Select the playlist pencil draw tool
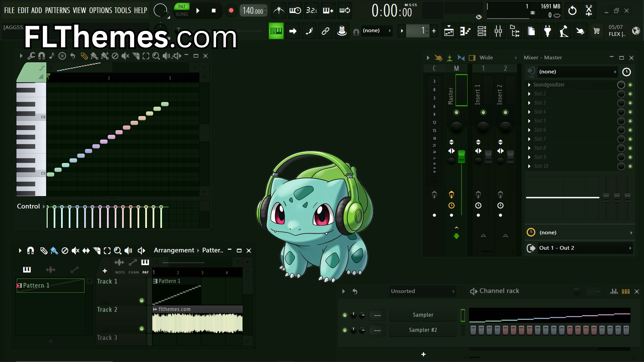The image size is (644, 362). pyautogui.click(x=44, y=250)
